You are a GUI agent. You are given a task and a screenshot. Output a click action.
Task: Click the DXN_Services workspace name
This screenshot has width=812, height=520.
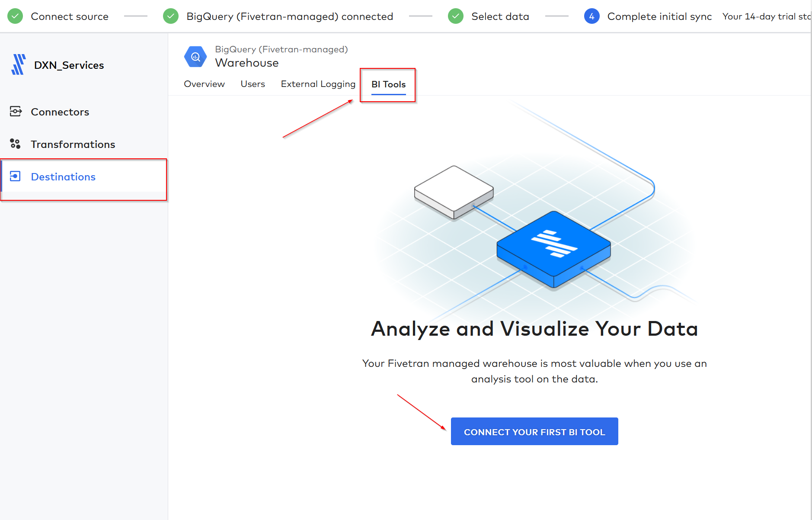click(x=69, y=65)
